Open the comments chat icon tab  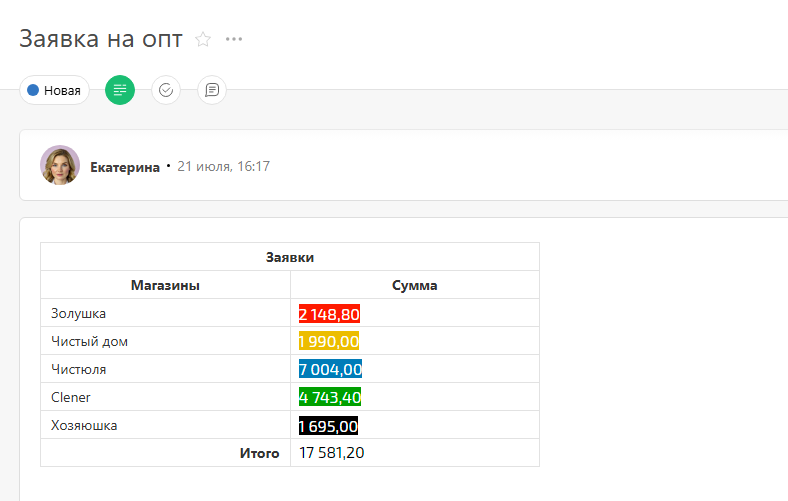[212, 90]
